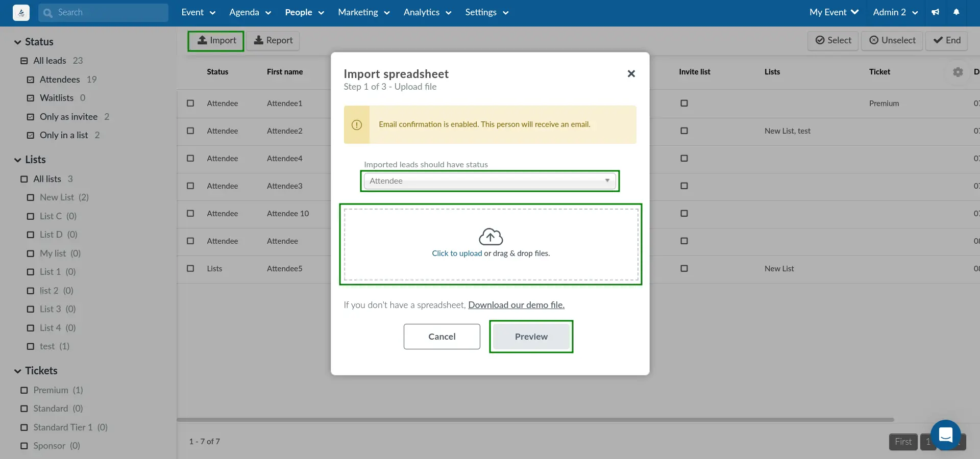Check the All lists checkbox
This screenshot has width=980, height=459.
click(x=24, y=179)
